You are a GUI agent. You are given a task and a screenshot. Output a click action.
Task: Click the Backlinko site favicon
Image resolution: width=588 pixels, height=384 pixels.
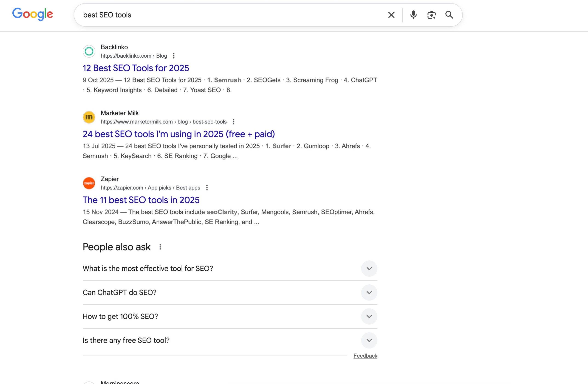[89, 51]
